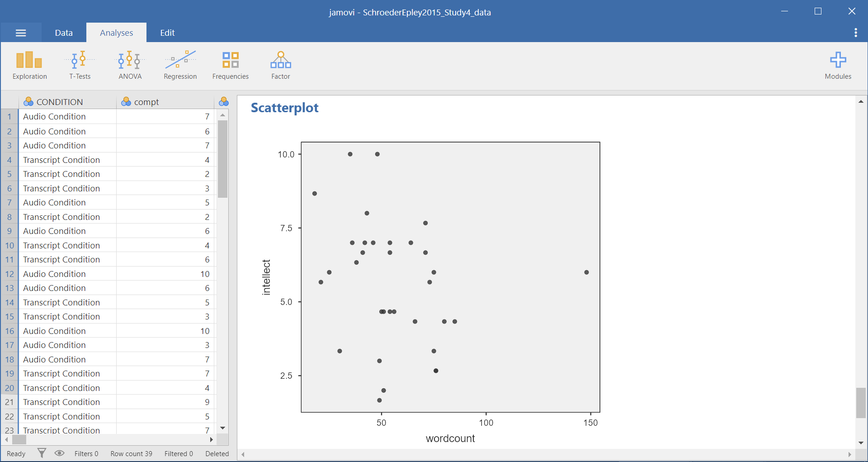The height and width of the screenshot is (462, 868).
Task: Click the filter funnel icon in status bar
Action: (42, 453)
